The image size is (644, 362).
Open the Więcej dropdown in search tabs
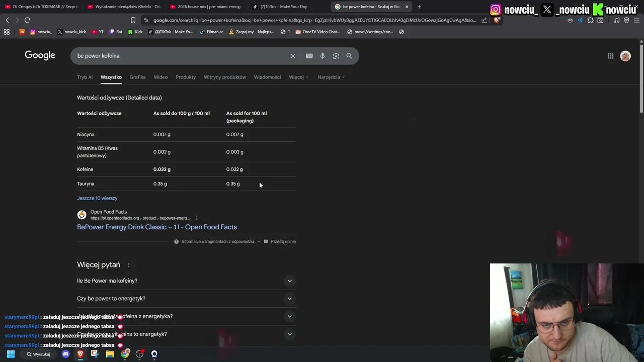[x=298, y=77]
